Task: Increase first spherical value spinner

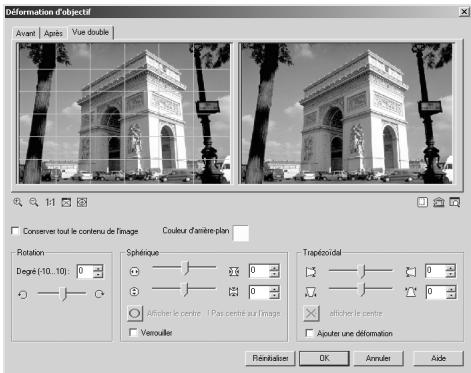Action: 274,268
